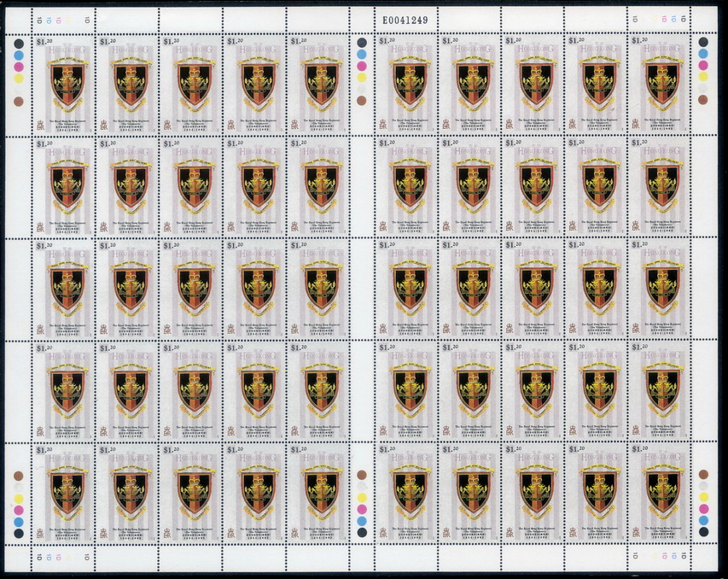Viewport: 728px width, 579px height.
Task: Click the stamp in the bottom-right sheet corner
Action: tap(661, 493)
